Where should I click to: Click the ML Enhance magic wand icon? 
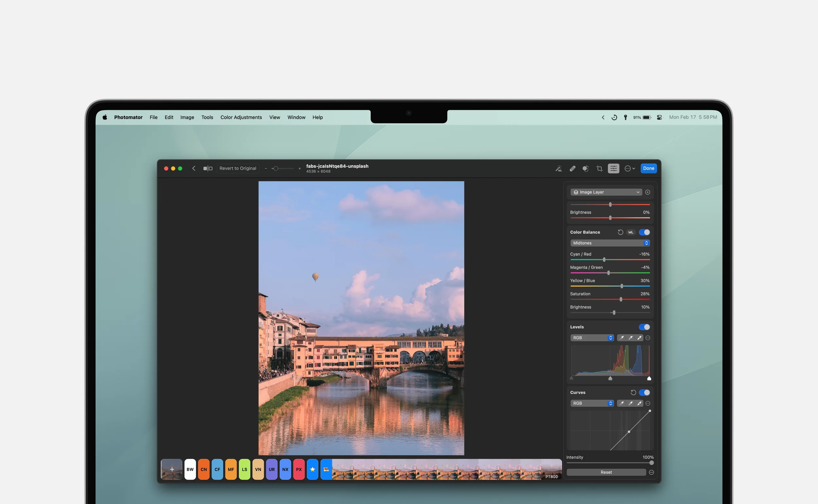click(x=559, y=169)
